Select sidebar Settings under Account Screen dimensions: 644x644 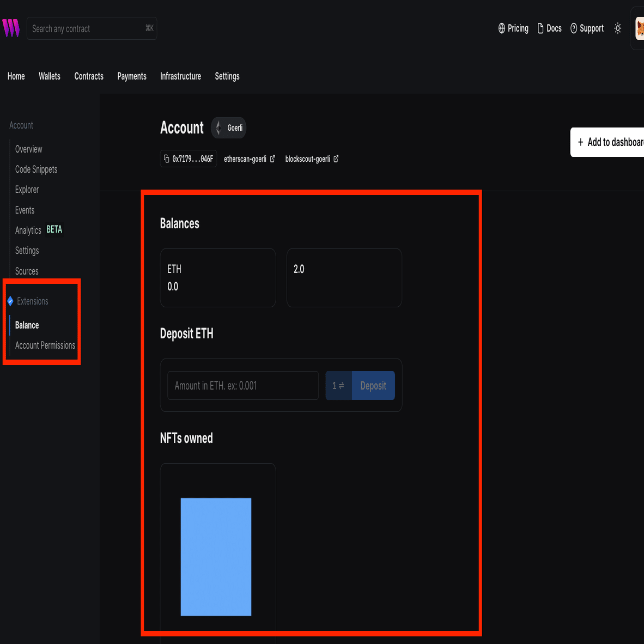coord(27,251)
